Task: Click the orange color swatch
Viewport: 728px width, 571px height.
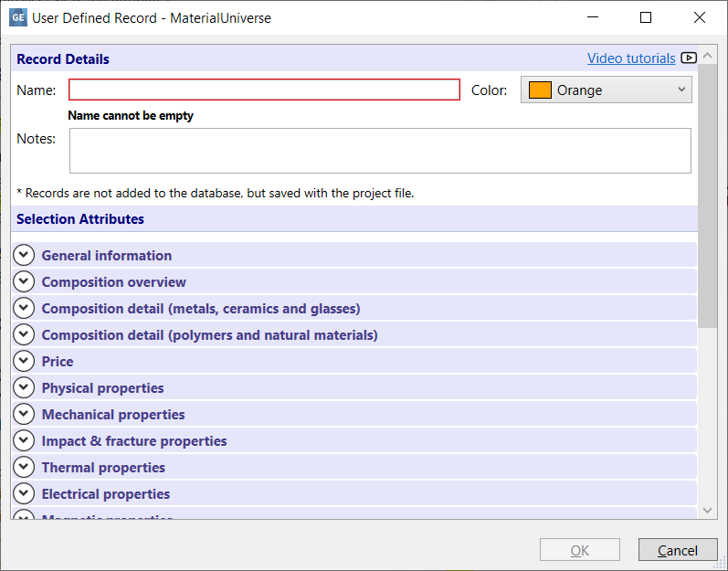Action: tap(540, 90)
